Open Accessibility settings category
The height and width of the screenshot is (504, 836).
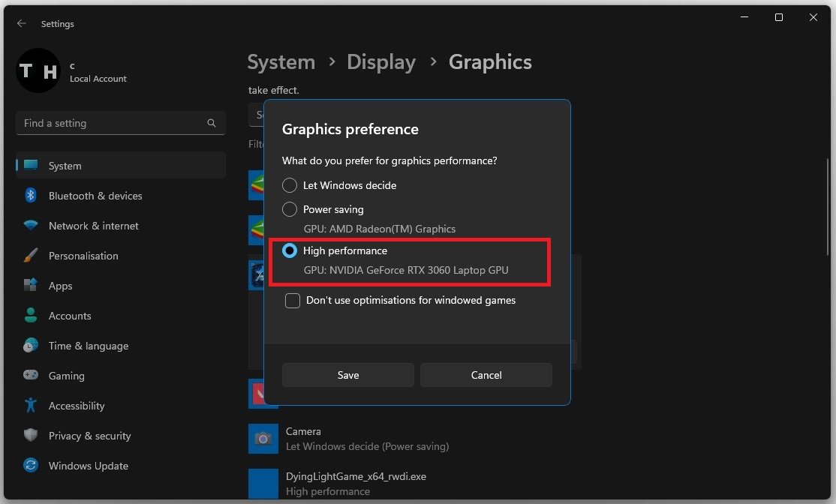[x=121, y=406]
